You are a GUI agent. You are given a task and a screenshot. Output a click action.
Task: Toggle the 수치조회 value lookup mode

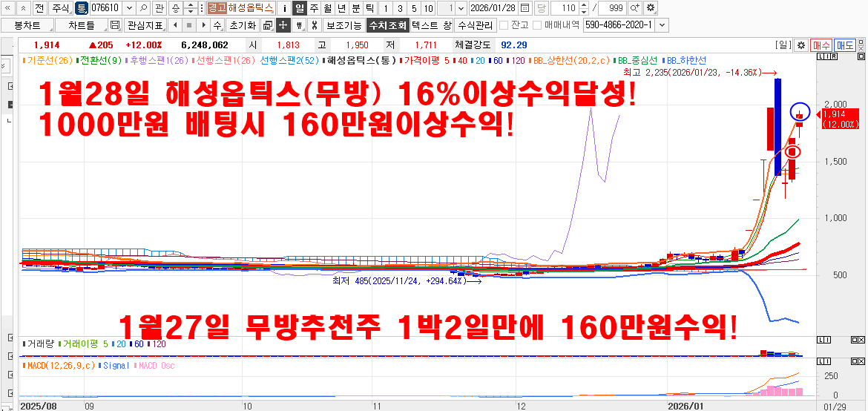(387, 25)
